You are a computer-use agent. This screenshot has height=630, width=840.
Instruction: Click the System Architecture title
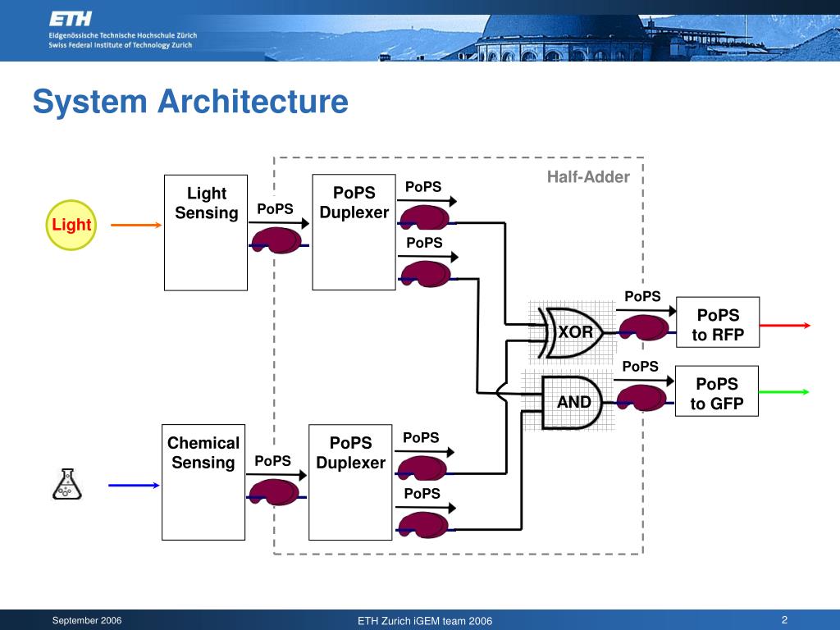[190, 101]
